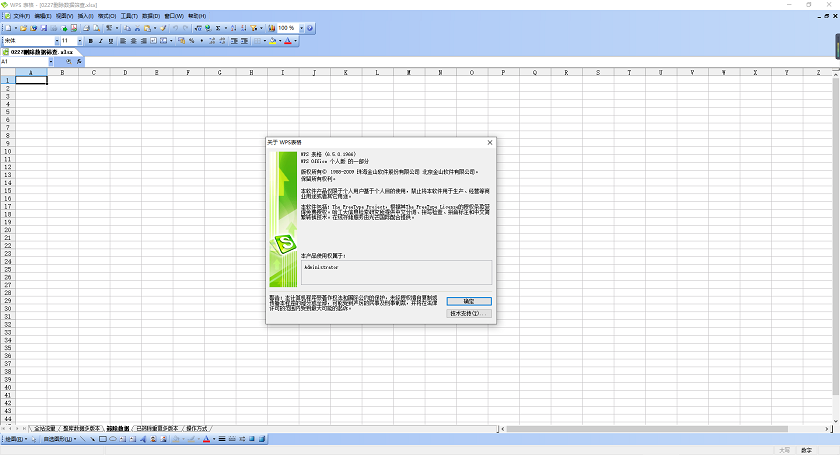The image size is (840, 455).
Task: Select the row 5 header
Action: pos(8,112)
